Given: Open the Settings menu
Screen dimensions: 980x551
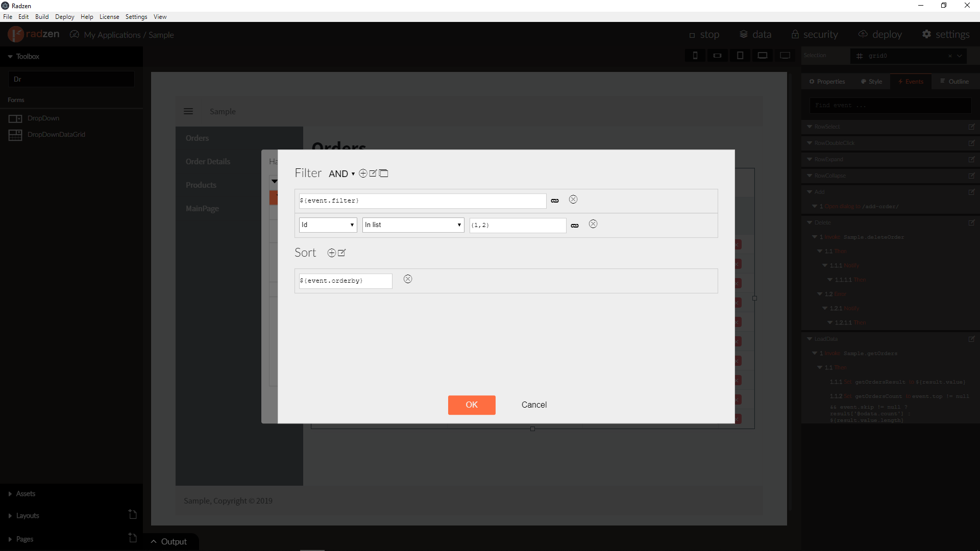Looking at the screenshot, I should [x=136, y=17].
